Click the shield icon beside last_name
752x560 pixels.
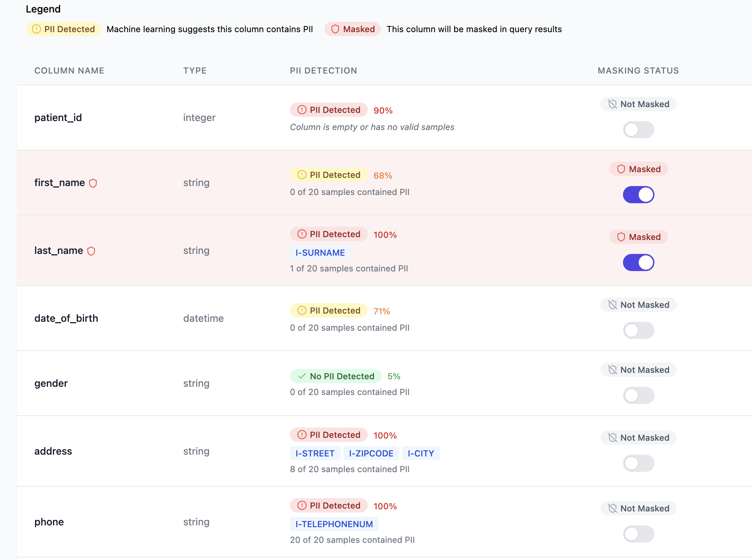tap(91, 251)
